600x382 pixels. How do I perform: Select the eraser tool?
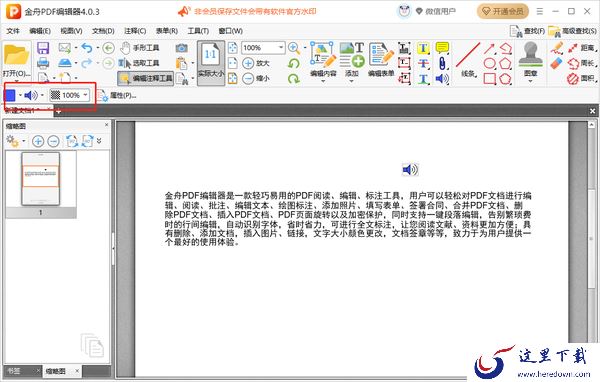pyautogui.click(x=557, y=63)
